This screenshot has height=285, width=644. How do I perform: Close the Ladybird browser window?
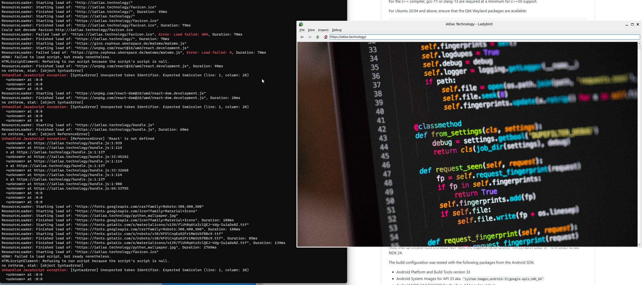638,24
